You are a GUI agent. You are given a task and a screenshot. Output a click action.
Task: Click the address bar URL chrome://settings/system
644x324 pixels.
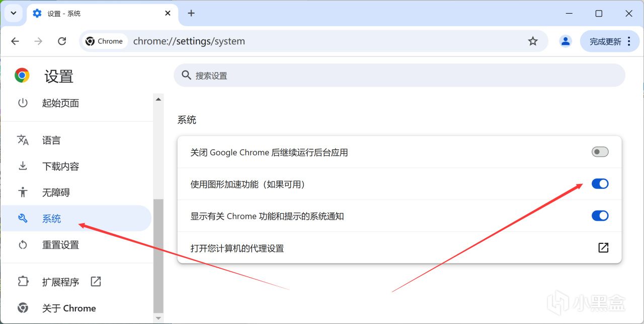pos(189,41)
